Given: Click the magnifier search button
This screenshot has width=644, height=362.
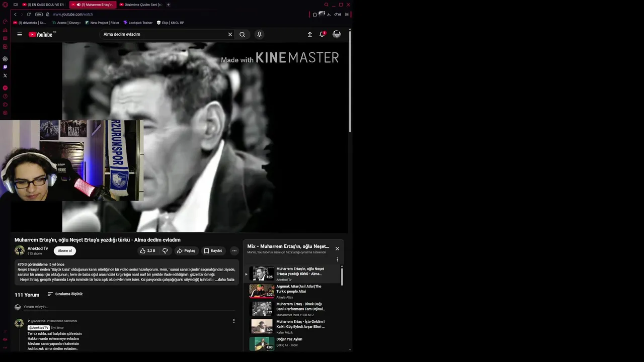Looking at the screenshot, I should click(242, 35).
